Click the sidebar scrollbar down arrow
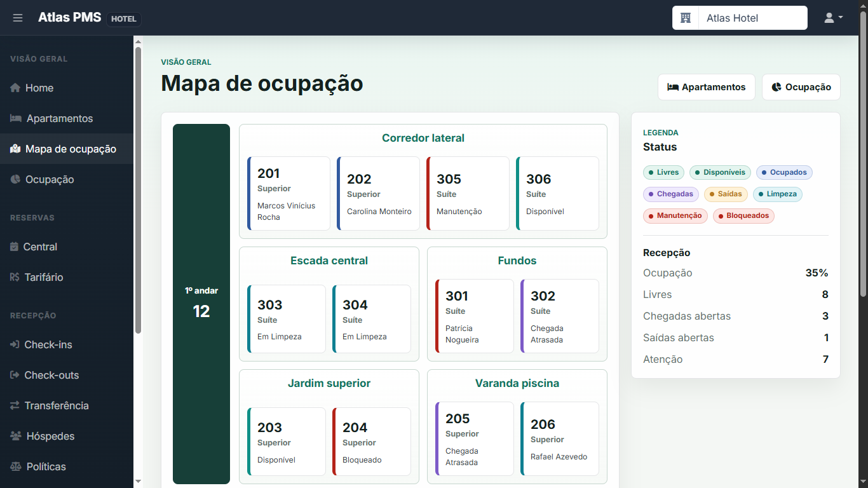 (x=138, y=482)
